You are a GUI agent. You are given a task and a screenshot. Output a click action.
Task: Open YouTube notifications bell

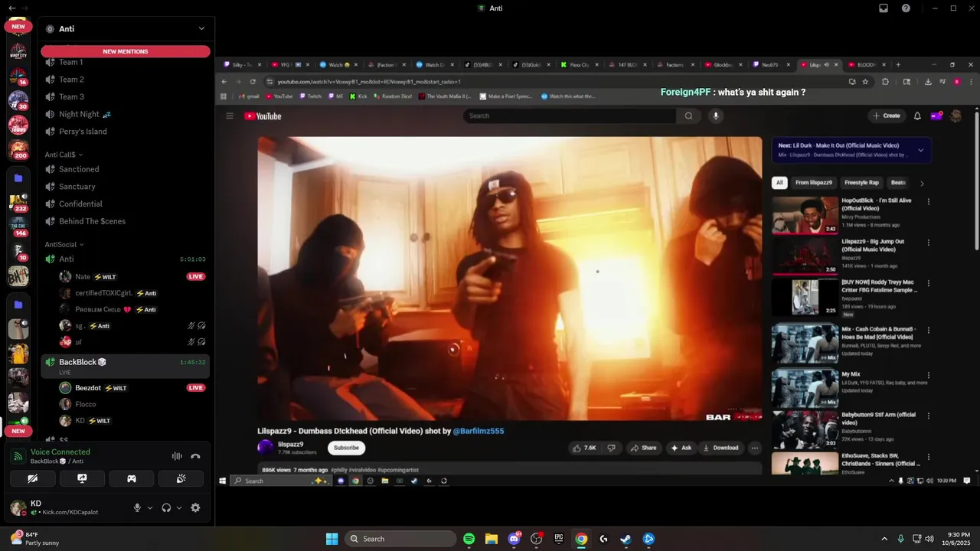click(917, 116)
